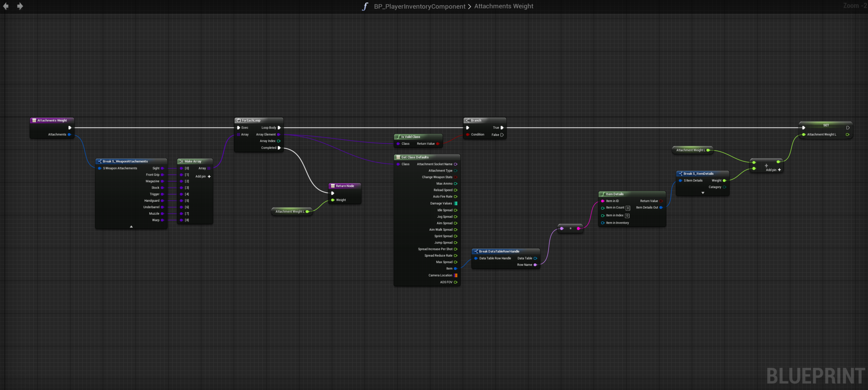
Task: Click Add pin on the Make Array node
Action: click(x=209, y=177)
